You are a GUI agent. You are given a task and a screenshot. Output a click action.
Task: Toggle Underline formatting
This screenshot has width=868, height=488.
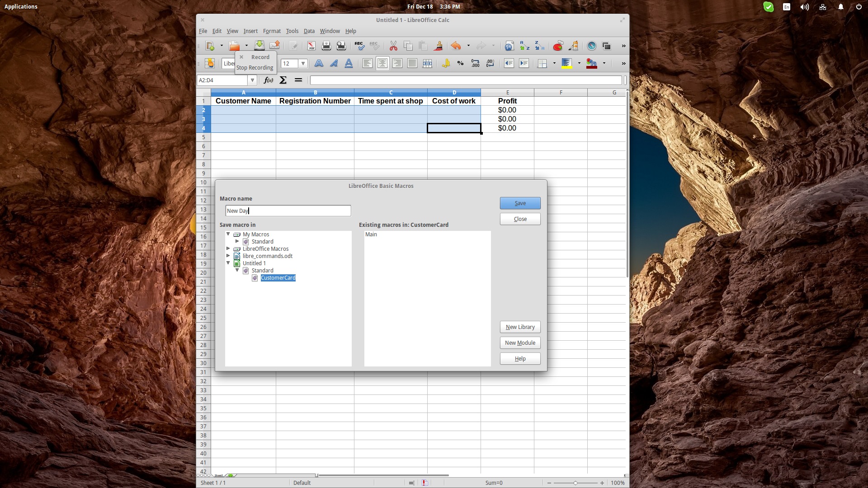[x=349, y=63]
